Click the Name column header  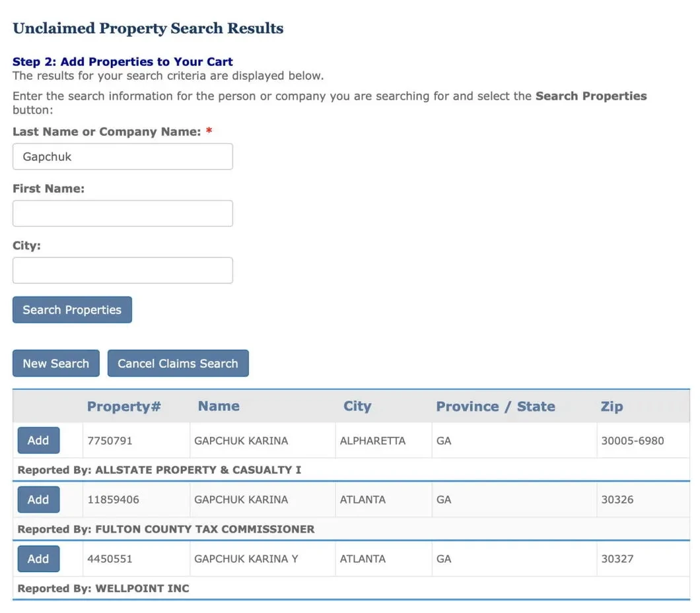[x=219, y=406]
